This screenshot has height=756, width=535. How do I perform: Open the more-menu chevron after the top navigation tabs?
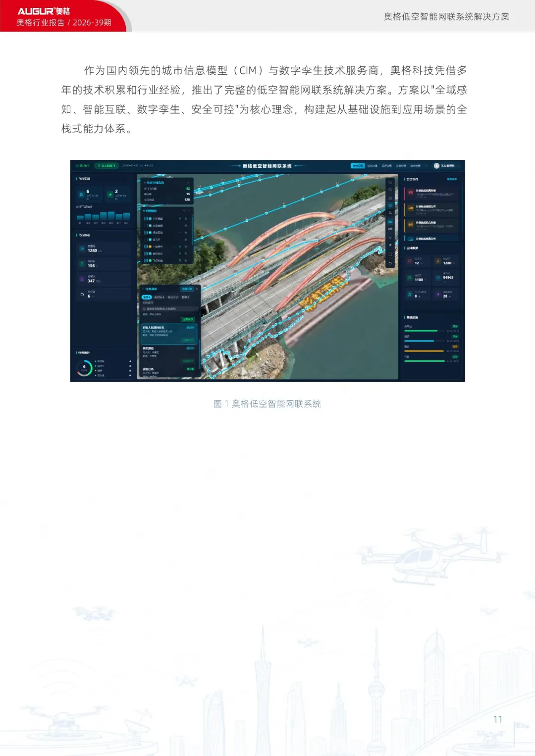coord(426,166)
